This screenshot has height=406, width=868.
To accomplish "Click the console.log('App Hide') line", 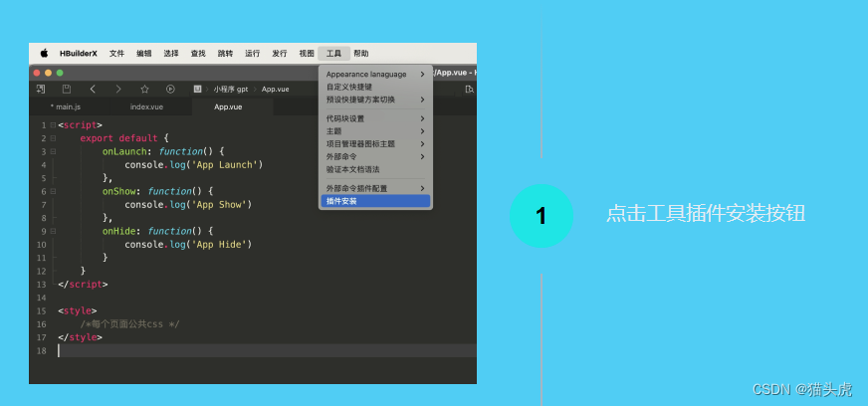I will [188, 245].
